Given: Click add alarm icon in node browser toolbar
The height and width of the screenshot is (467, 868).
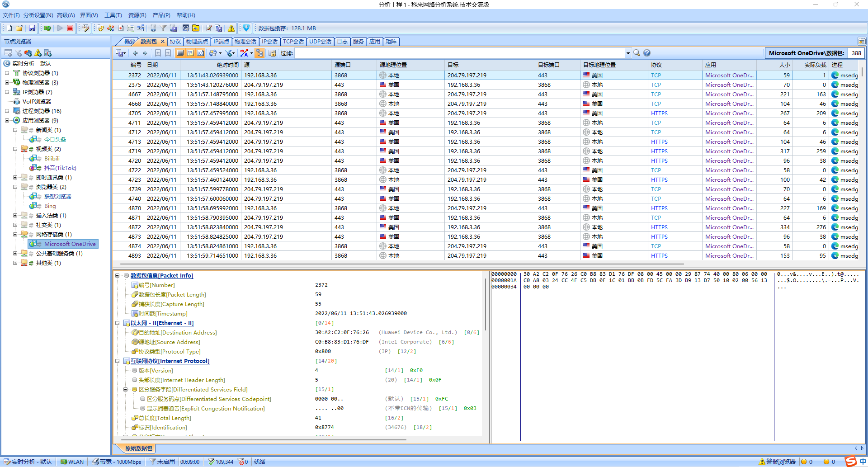Looking at the screenshot, I should [38, 53].
